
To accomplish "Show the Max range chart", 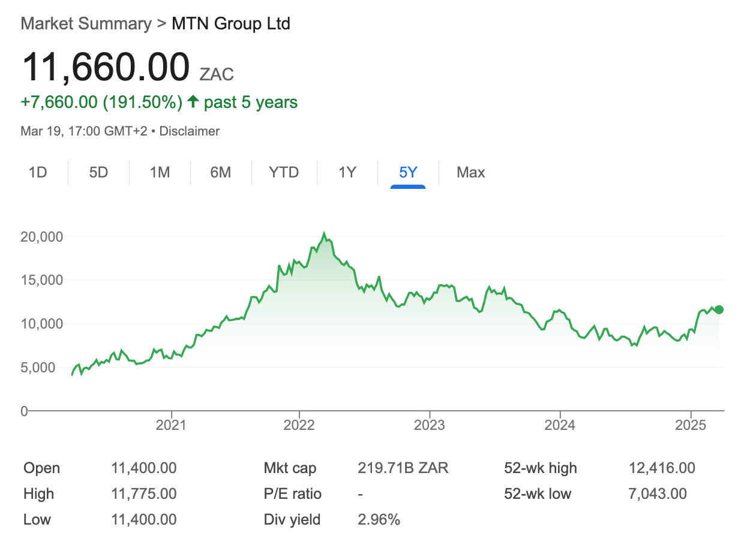I will pyautogui.click(x=471, y=173).
